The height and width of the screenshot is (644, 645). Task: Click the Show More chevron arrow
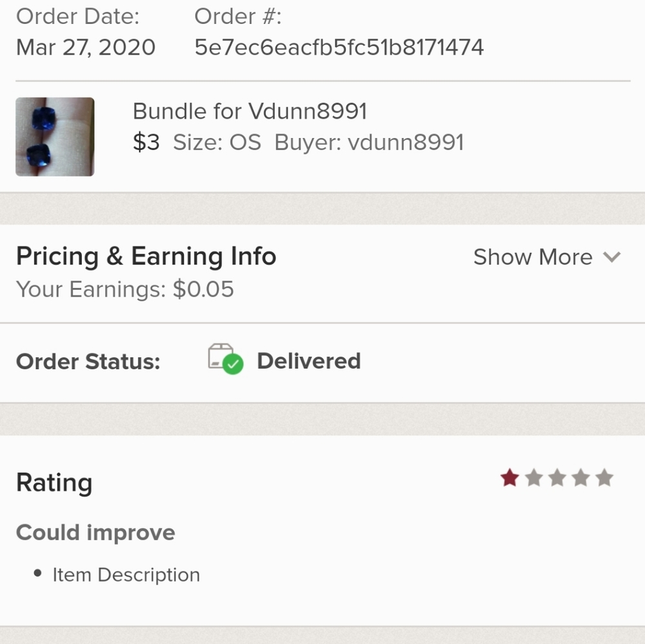click(611, 257)
